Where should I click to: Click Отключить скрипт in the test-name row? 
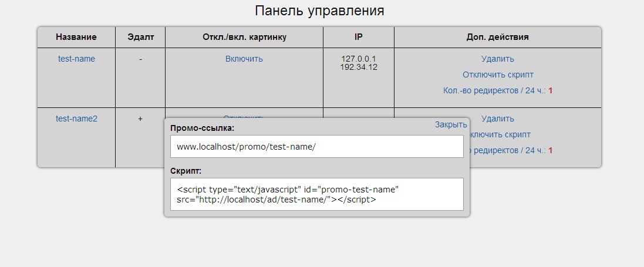497,75
